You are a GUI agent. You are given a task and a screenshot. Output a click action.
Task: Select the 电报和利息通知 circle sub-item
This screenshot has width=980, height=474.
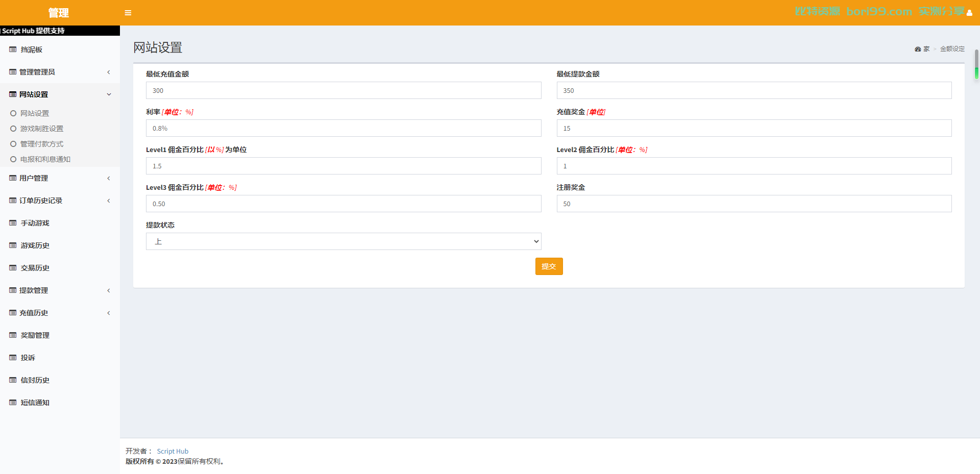(x=40, y=159)
